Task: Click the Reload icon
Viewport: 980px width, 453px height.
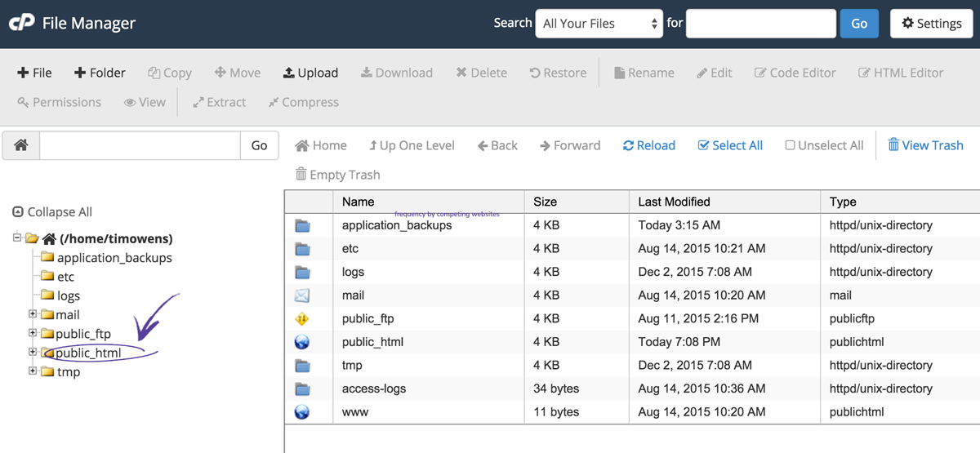Action: coord(628,145)
